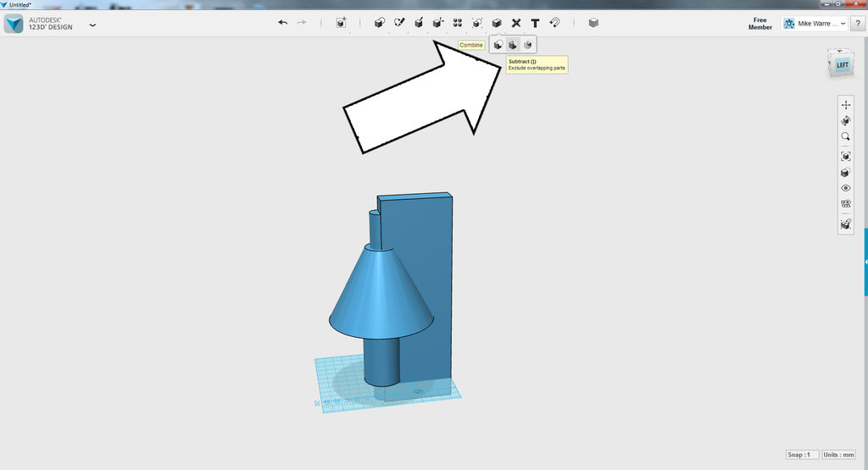Toggle grid visibility icon in navigation bar
The height and width of the screenshot is (470, 868).
pos(845,203)
